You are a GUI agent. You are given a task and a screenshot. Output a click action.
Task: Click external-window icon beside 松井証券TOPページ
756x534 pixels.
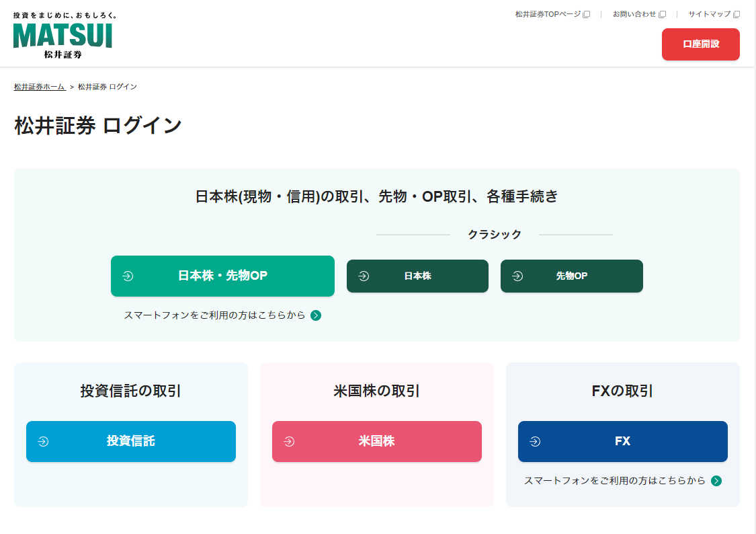(586, 15)
